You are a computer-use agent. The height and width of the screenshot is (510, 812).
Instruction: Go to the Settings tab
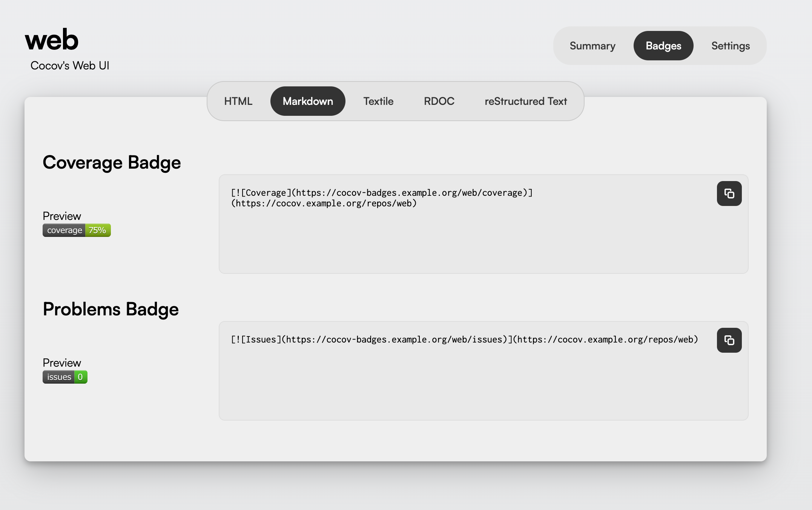tap(731, 46)
